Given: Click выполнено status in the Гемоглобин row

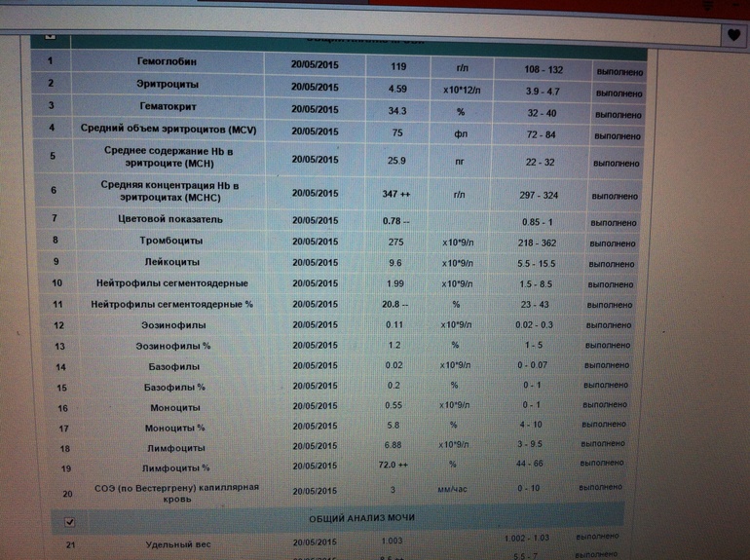Looking at the screenshot, I should [619, 71].
